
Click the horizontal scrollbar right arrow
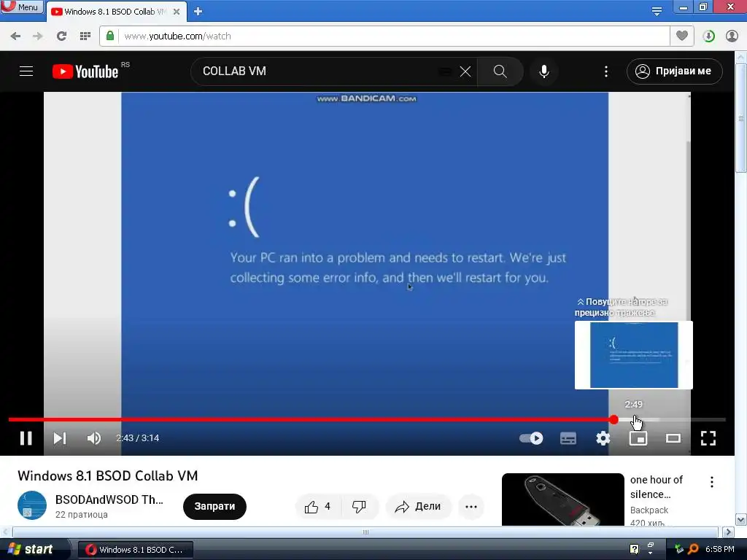(x=729, y=532)
